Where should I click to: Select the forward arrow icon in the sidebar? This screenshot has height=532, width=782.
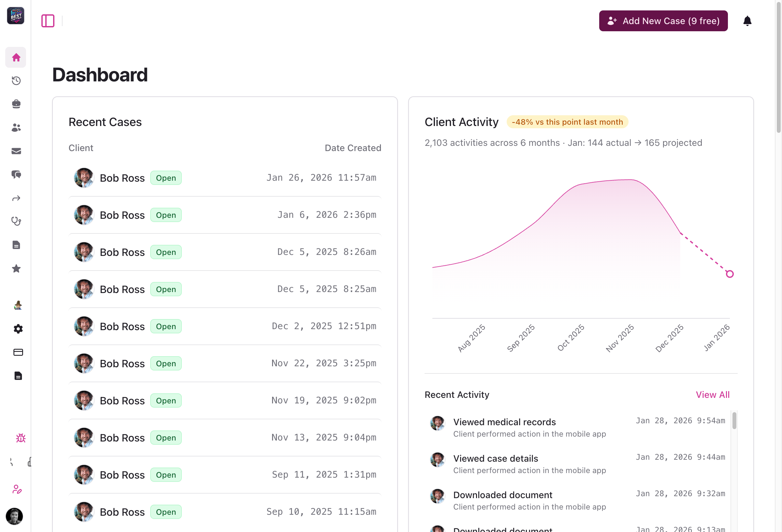16,198
